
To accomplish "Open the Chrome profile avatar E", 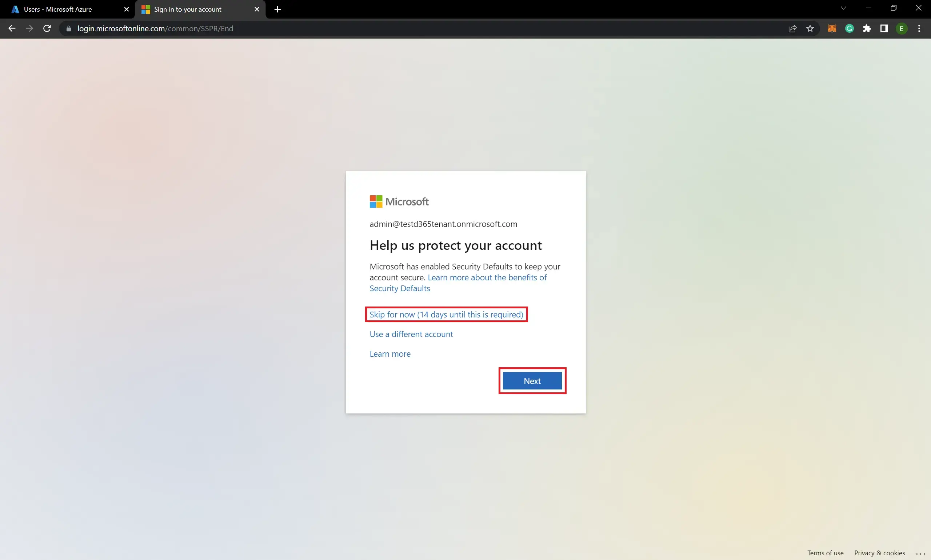I will point(902,29).
